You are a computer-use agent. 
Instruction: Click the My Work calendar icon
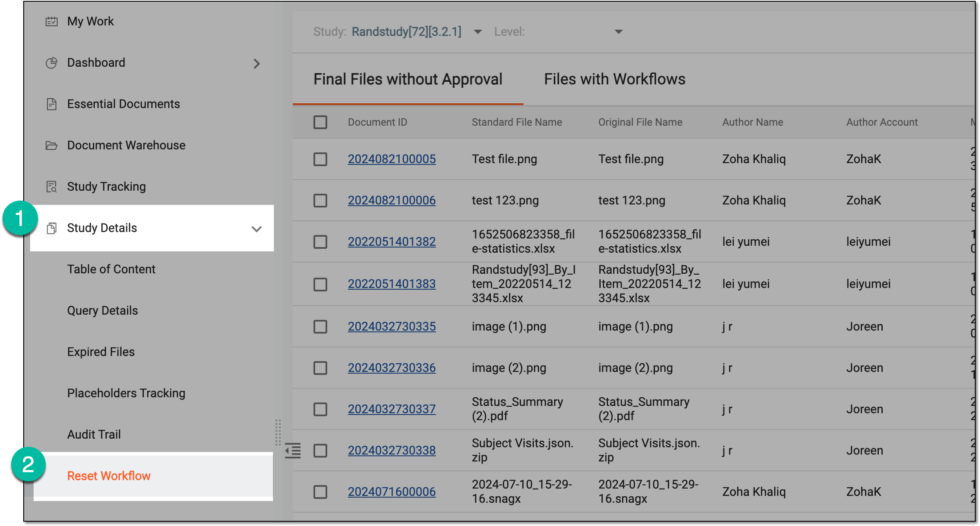(x=52, y=22)
